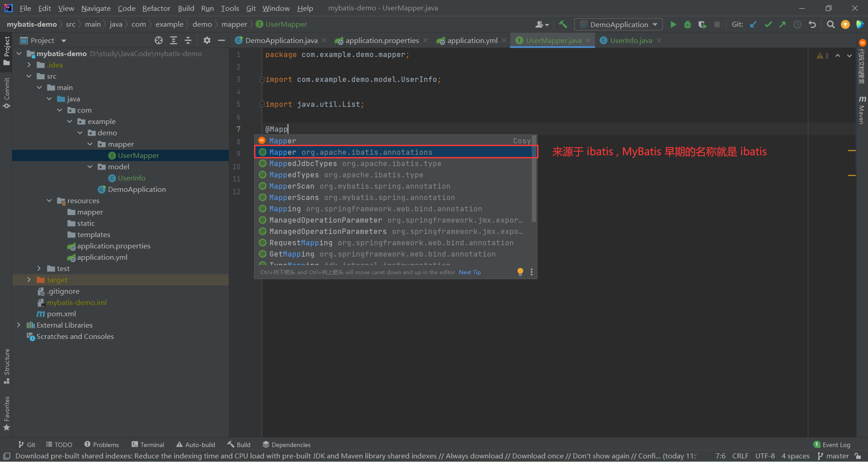
Task: Select UserInfo class in project tree
Action: pyautogui.click(x=132, y=178)
